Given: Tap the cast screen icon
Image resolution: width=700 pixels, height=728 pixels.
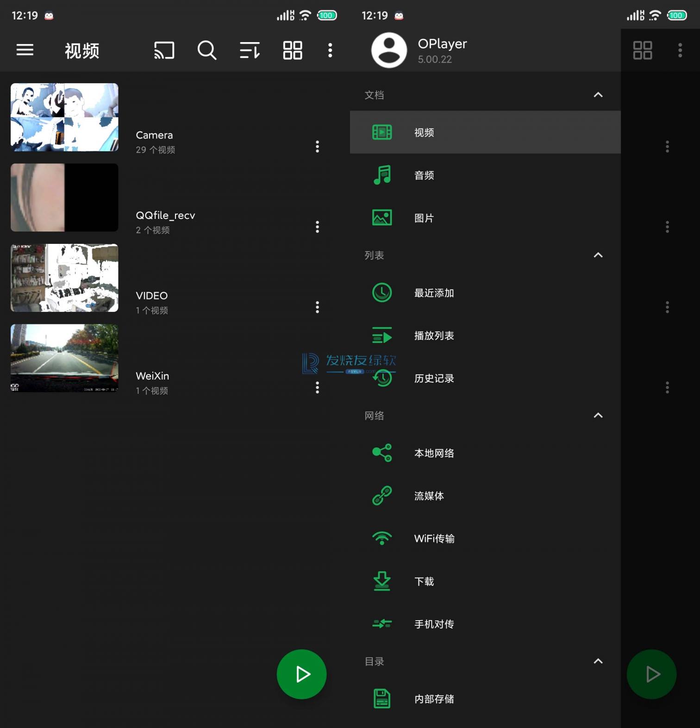Looking at the screenshot, I should [164, 50].
